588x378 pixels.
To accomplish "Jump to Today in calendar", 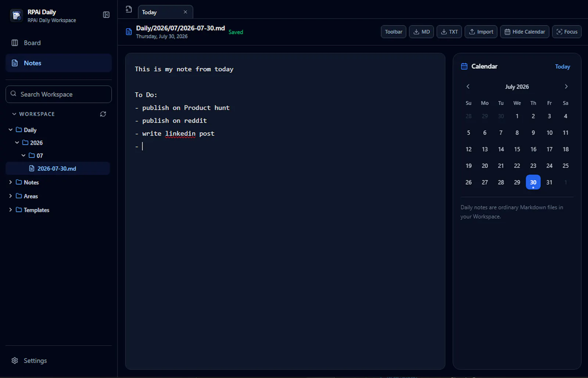I will [x=562, y=66].
